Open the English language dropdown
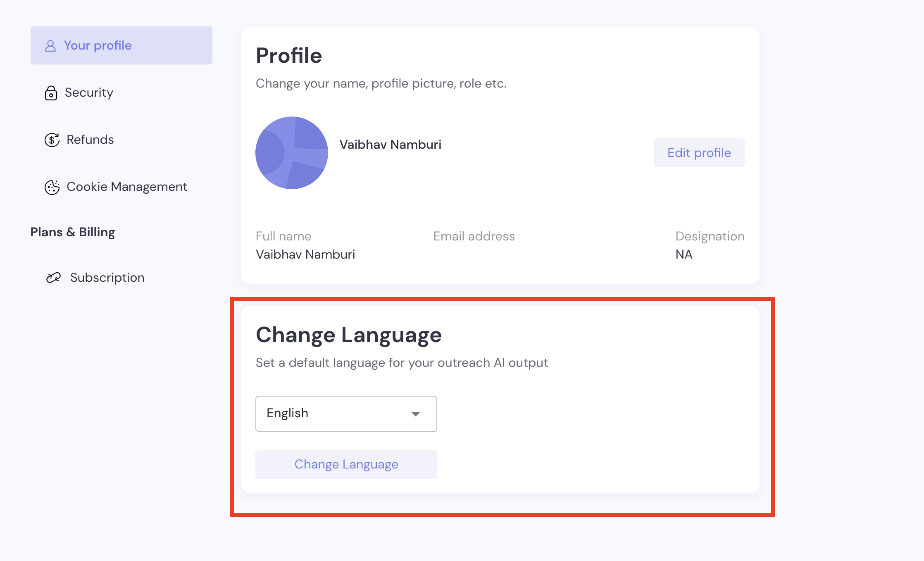Image resolution: width=924 pixels, height=561 pixels. (x=346, y=414)
